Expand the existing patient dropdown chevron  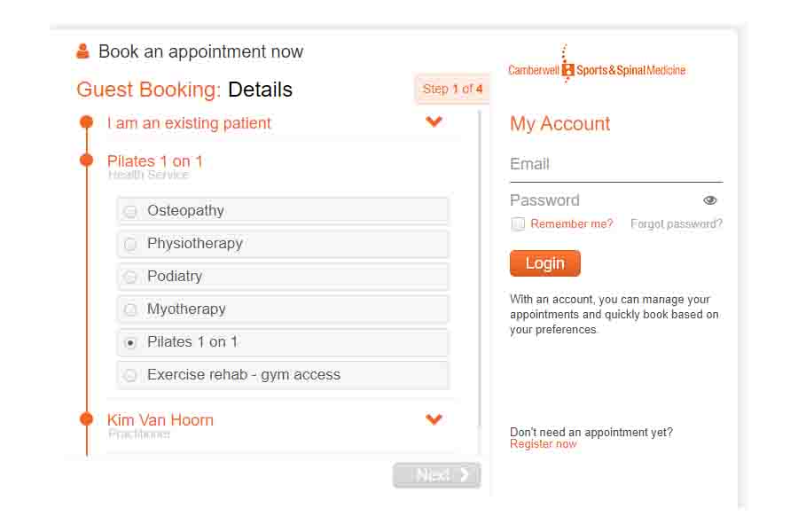pyautogui.click(x=434, y=121)
